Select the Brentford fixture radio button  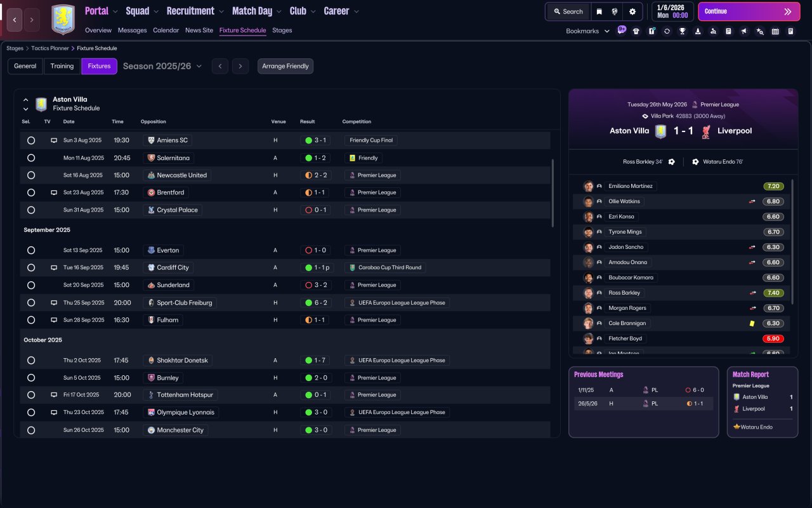[31, 192]
